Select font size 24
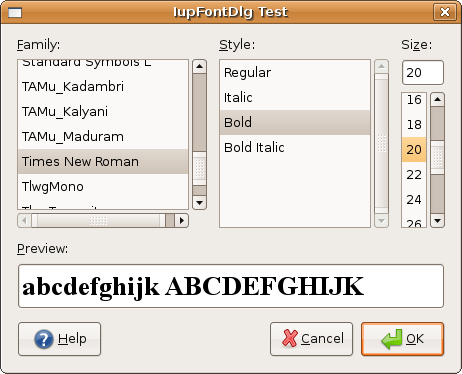The width and height of the screenshot is (462, 374). (x=414, y=200)
